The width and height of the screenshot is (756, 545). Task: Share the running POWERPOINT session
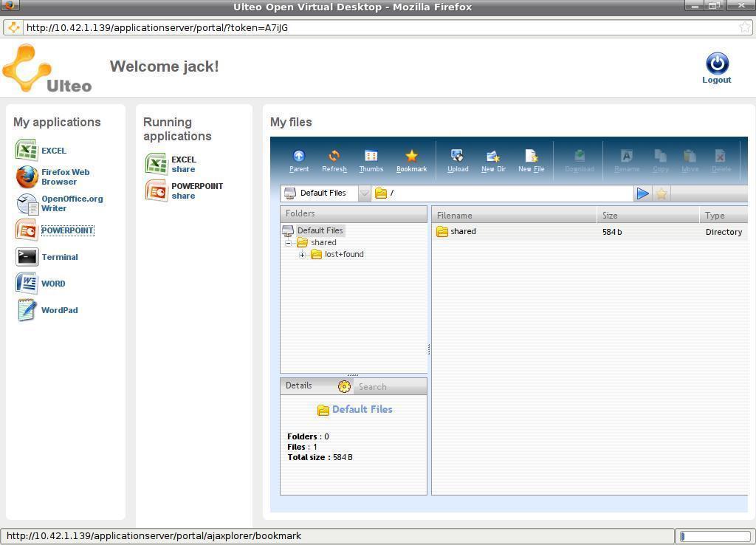[x=183, y=196]
